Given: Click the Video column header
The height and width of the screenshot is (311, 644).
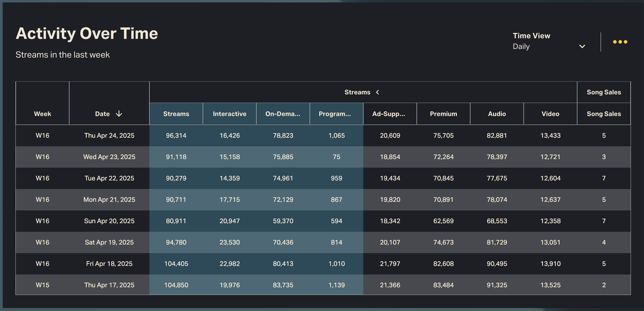Looking at the screenshot, I should click(x=550, y=114).
